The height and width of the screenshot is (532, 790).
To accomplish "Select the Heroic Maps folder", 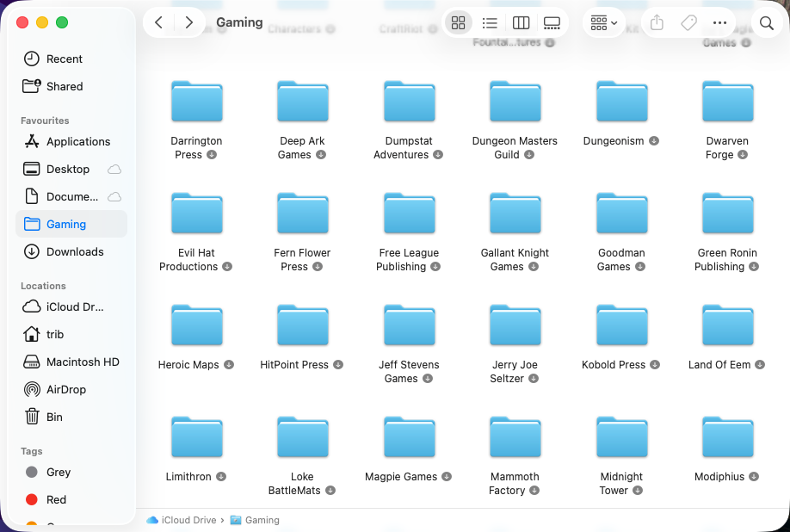I will (196, 325).
